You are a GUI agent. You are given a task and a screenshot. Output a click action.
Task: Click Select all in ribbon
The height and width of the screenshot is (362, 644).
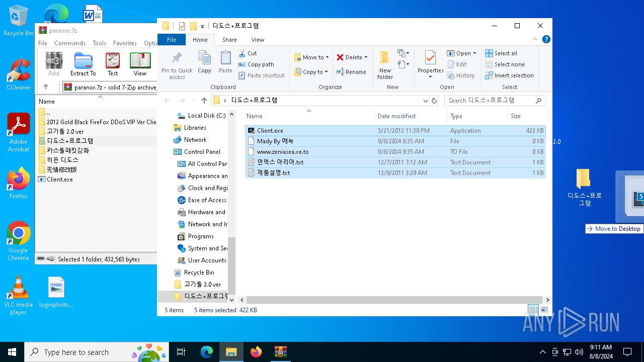(501, 53)
